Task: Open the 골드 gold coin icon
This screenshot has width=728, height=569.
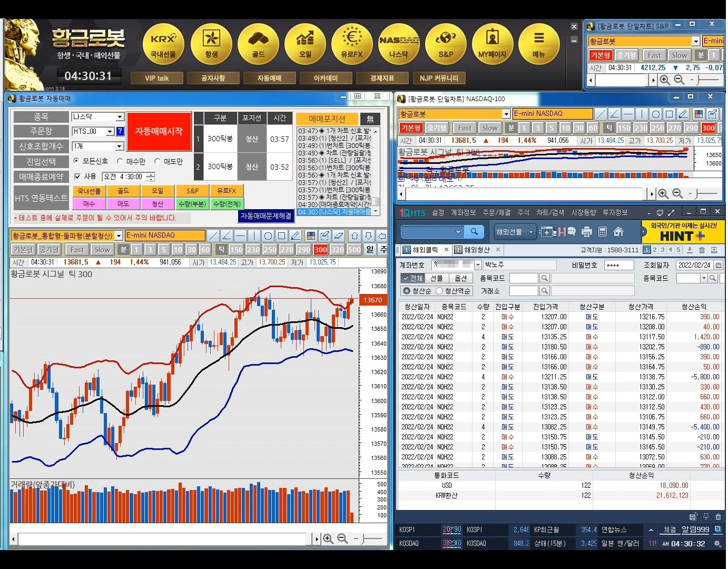Action: [258, 44]
